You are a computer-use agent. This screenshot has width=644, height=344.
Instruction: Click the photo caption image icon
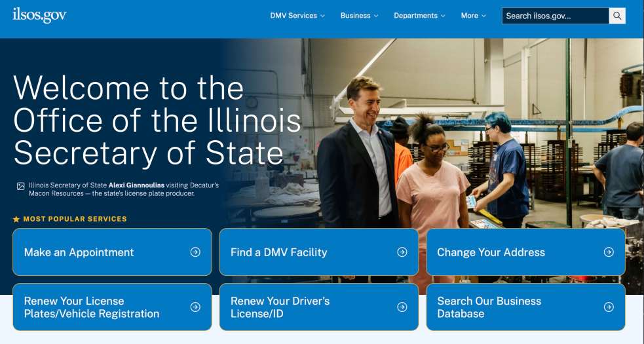20,186
